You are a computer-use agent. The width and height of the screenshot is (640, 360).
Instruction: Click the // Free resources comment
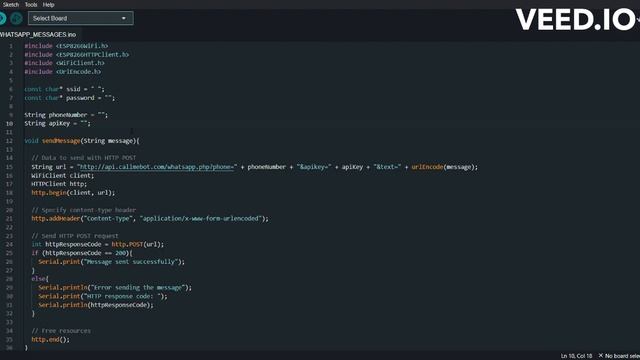point(61,331)
